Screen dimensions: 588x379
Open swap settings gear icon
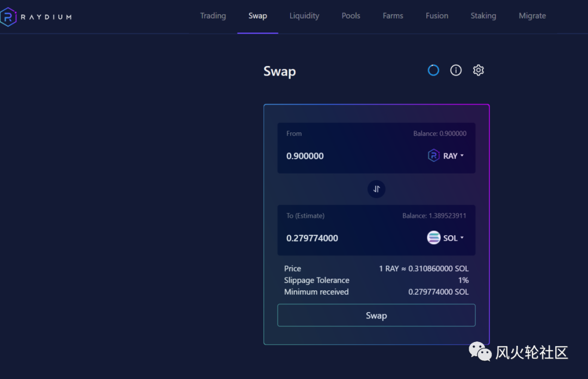tap(478, 70)
